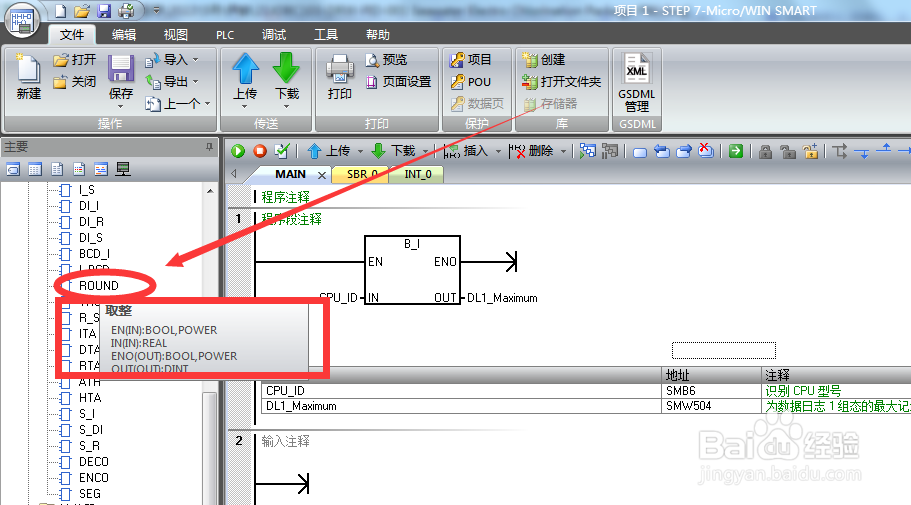Click the 预览 print preview button

[x=386, y=60]
